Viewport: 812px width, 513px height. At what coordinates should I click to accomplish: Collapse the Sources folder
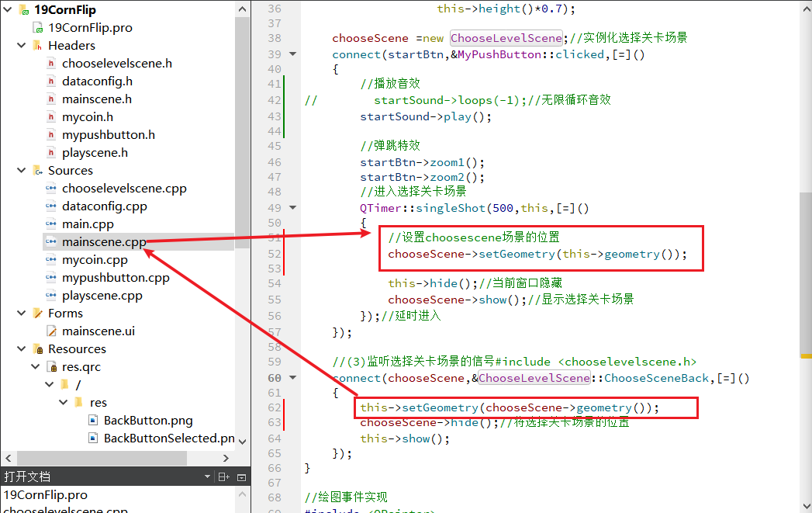pos(21,170)
